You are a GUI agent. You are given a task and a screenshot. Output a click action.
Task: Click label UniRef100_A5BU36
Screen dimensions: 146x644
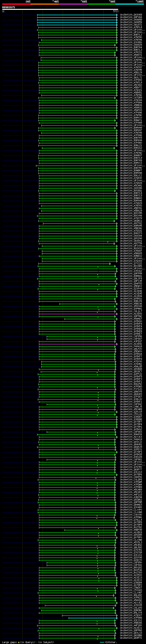pyautogui.click(x=131, y=304)
